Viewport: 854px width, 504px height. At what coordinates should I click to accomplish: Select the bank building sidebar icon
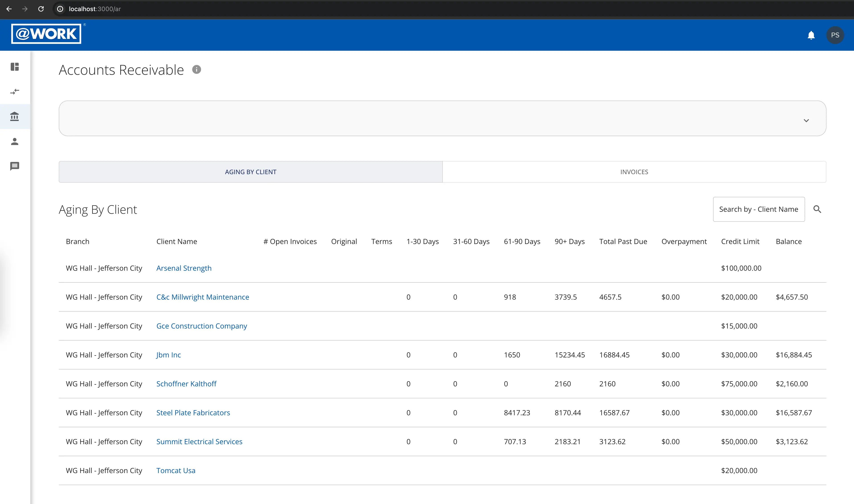(15, 117)
